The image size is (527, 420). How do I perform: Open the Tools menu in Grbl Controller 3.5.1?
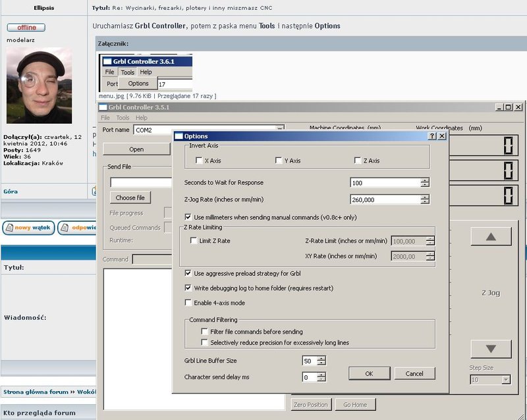point(123,118)
